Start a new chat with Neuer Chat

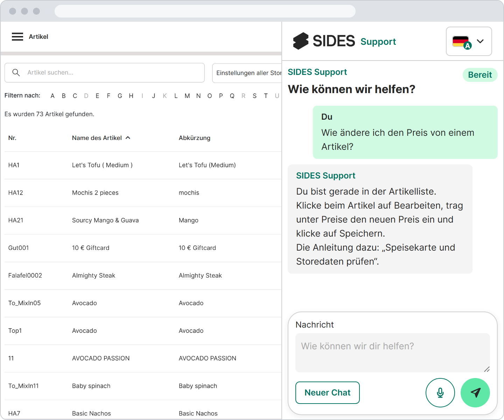click(x=328, y=393)
